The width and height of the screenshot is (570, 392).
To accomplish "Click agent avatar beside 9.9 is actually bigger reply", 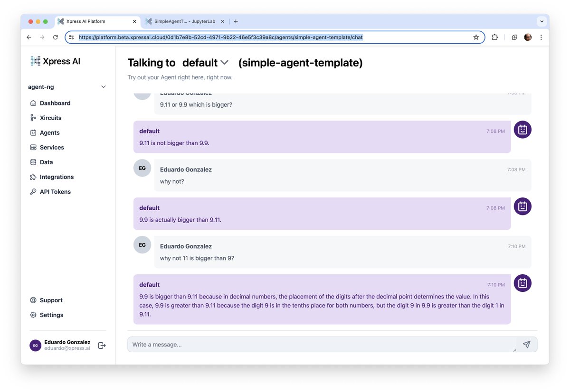I will point(522,206).
